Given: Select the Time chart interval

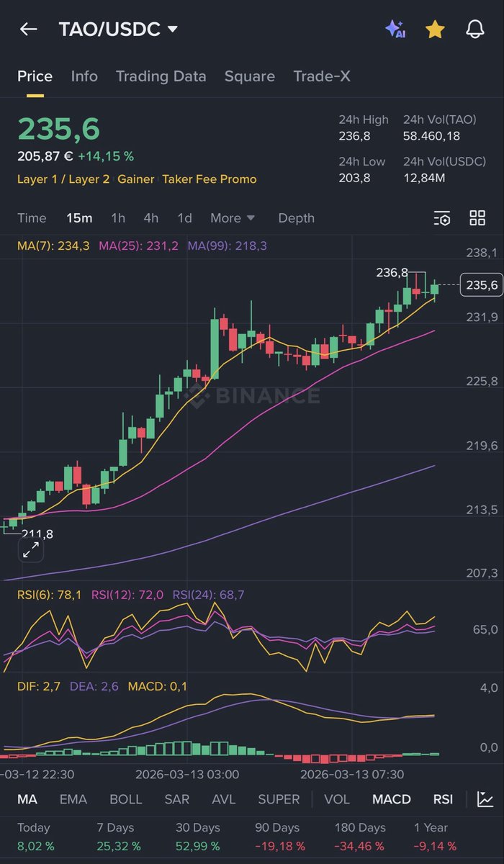Looking at the screenshot, I should pos(32,218).
